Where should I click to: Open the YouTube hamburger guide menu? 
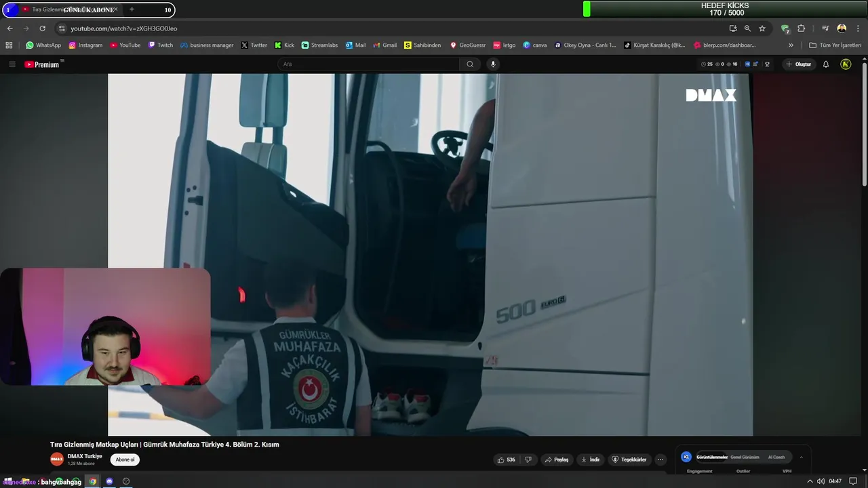[12, 64]
